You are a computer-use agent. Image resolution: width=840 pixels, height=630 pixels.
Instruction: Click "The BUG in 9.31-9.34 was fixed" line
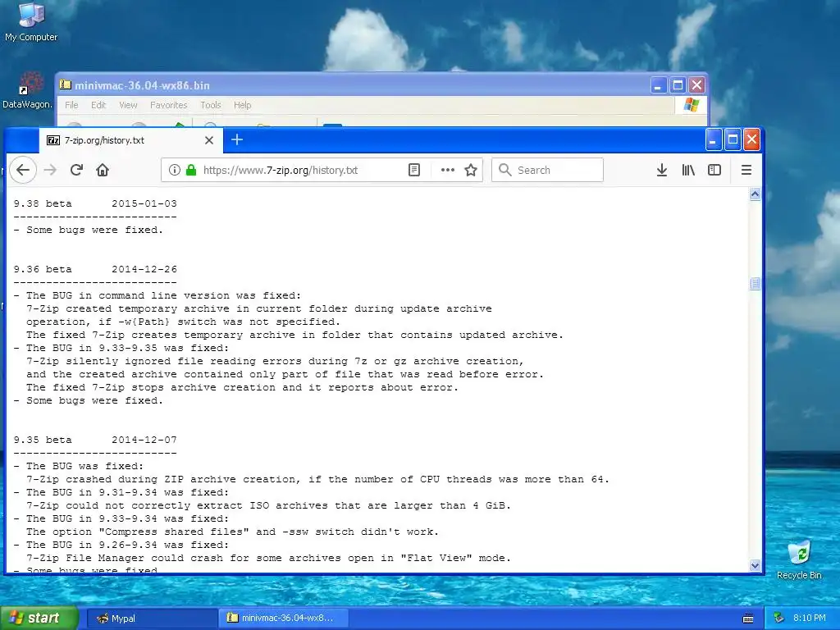(121, 492)
